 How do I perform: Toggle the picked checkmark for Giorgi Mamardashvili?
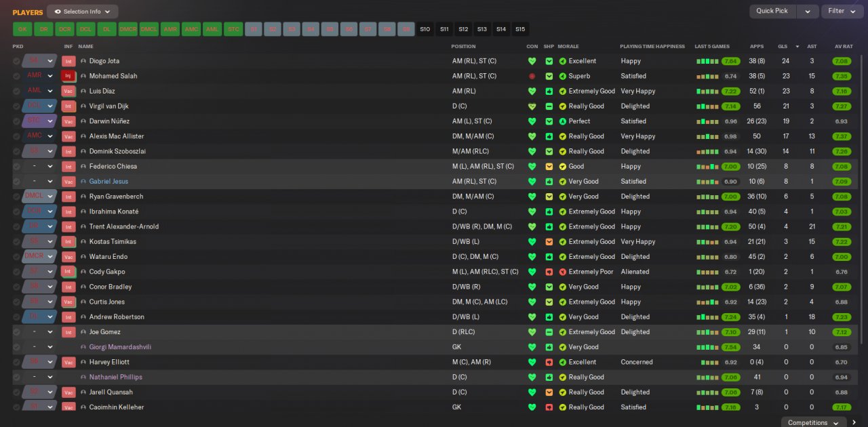pyautogui.click(x=16, y=347)
